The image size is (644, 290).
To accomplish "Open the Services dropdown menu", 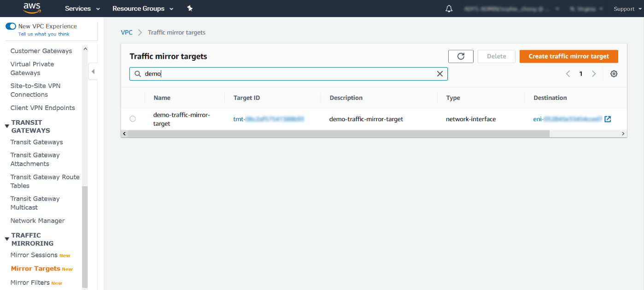I will point(82,9).
